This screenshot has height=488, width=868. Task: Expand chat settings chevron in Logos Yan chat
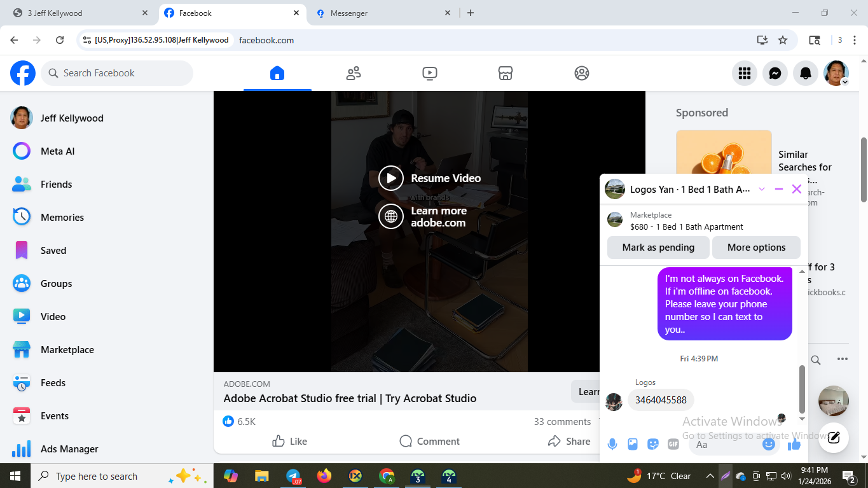762,189
